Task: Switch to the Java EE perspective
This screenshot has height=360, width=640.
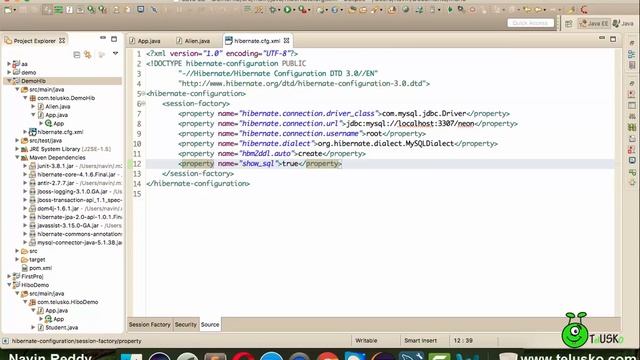Action: (594, 24)
